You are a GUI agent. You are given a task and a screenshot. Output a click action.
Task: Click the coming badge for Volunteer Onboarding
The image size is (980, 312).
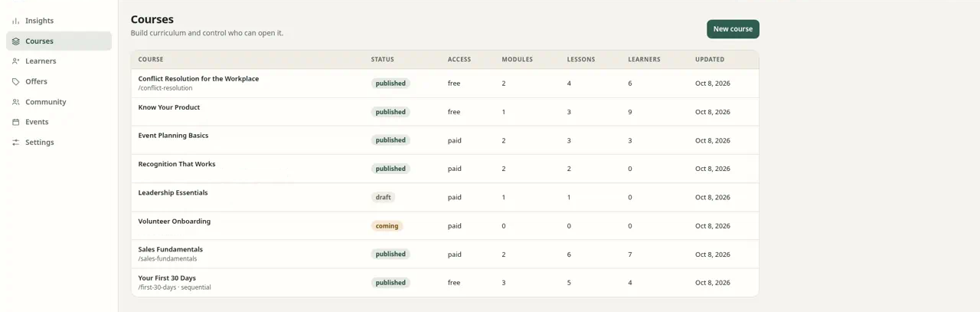pyautogui.click(x=387, y=226)
